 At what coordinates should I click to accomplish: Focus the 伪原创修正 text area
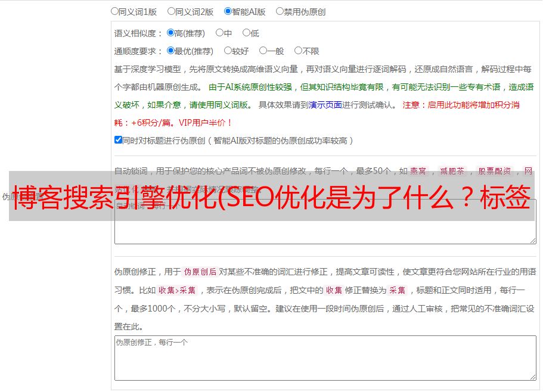(x=325, y=357)
